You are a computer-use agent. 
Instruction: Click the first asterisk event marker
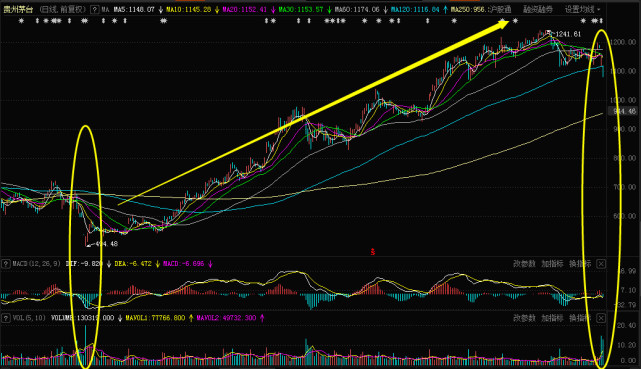click(21, 21)
